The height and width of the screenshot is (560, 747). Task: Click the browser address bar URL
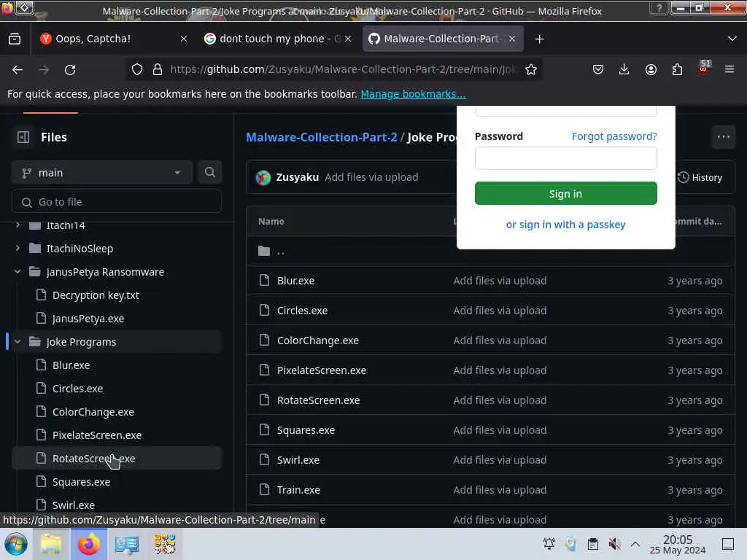tap(343, 69)
